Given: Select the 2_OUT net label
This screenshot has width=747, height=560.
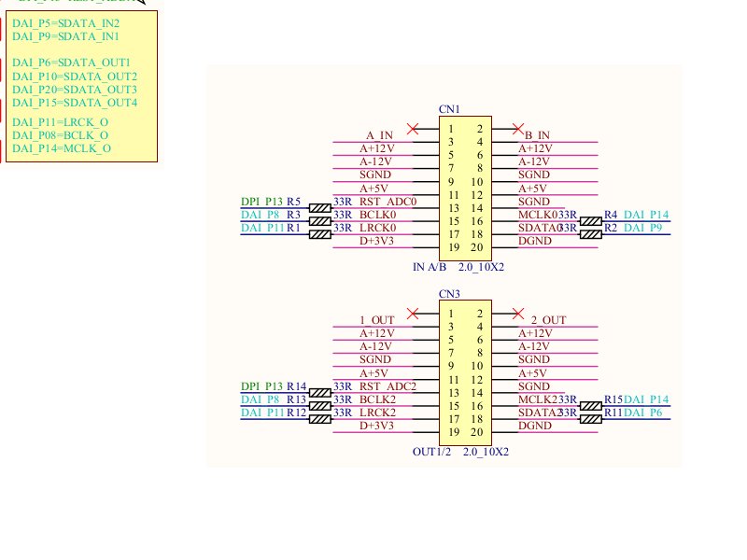Looking at the screenshot, I should pyautogui.click(x=548, y=320).
